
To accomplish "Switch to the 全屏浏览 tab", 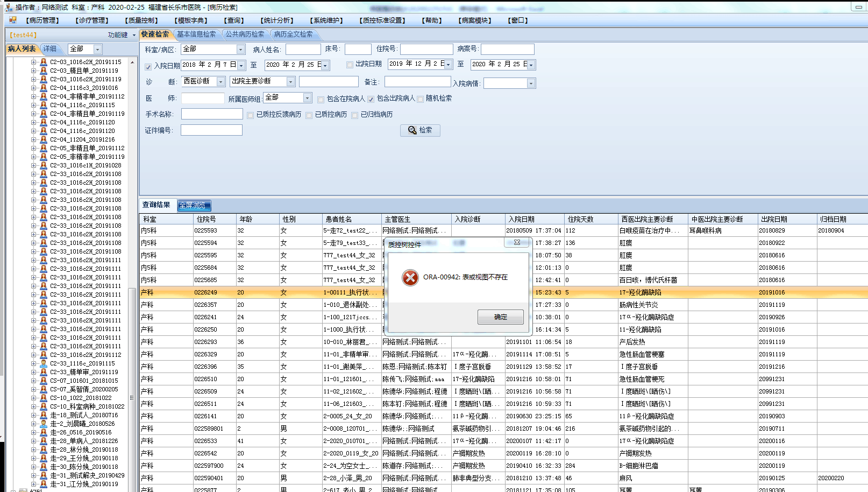I will coord(194,205).
